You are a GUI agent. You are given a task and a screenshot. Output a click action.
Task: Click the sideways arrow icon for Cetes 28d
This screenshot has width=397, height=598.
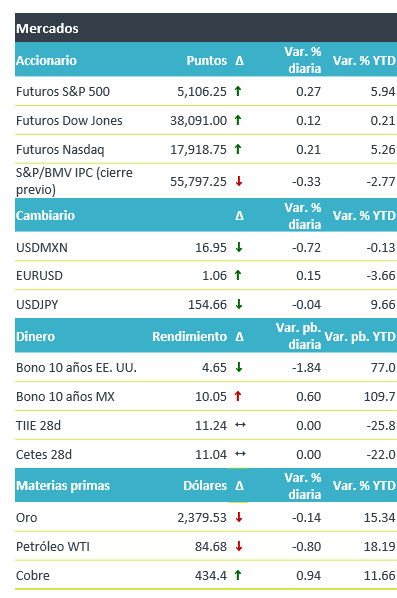240,454
